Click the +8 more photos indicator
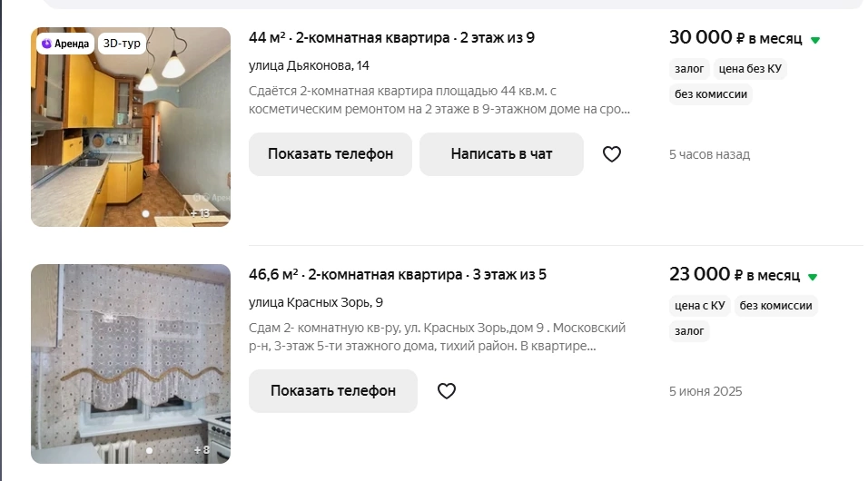 [202, 450]
